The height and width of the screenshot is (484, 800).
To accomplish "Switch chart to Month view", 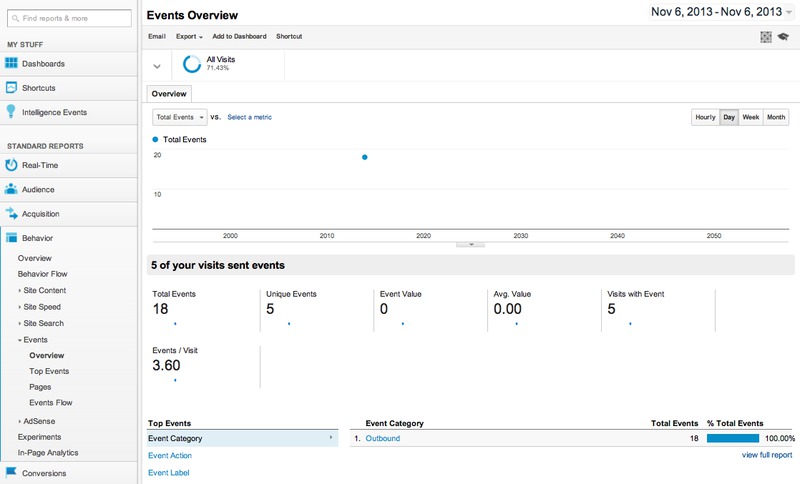I will click(776, 117).
